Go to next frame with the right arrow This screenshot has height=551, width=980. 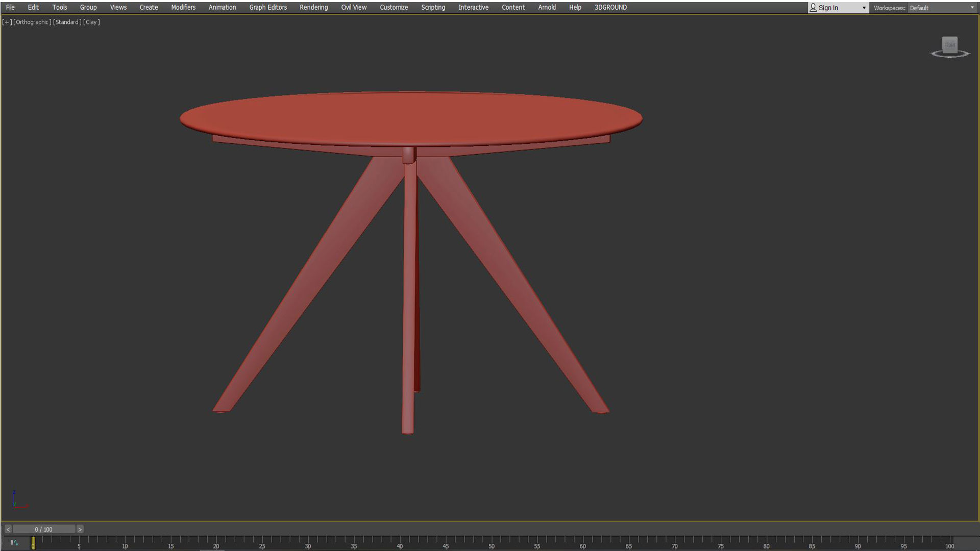tap(80, 530)
